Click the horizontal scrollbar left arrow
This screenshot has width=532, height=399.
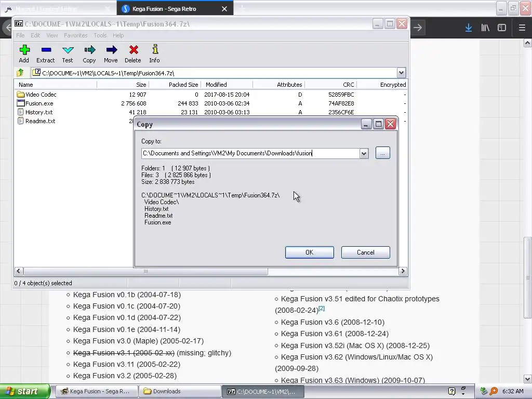[x=19, y=271]
